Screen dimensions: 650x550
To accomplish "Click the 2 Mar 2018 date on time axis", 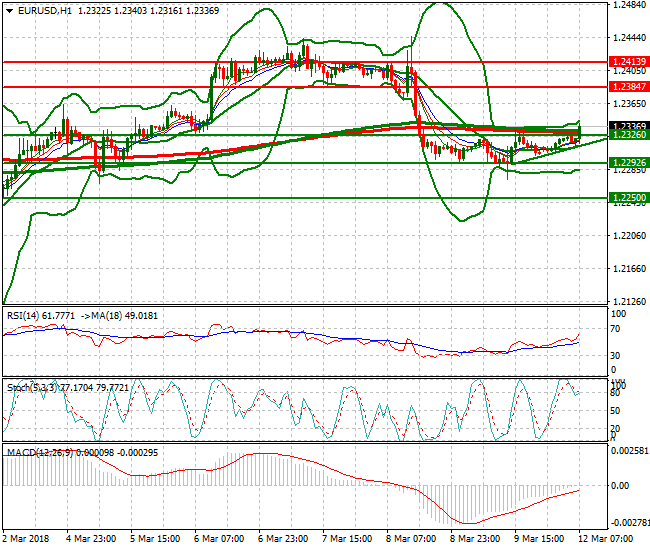I will [28, 540].
